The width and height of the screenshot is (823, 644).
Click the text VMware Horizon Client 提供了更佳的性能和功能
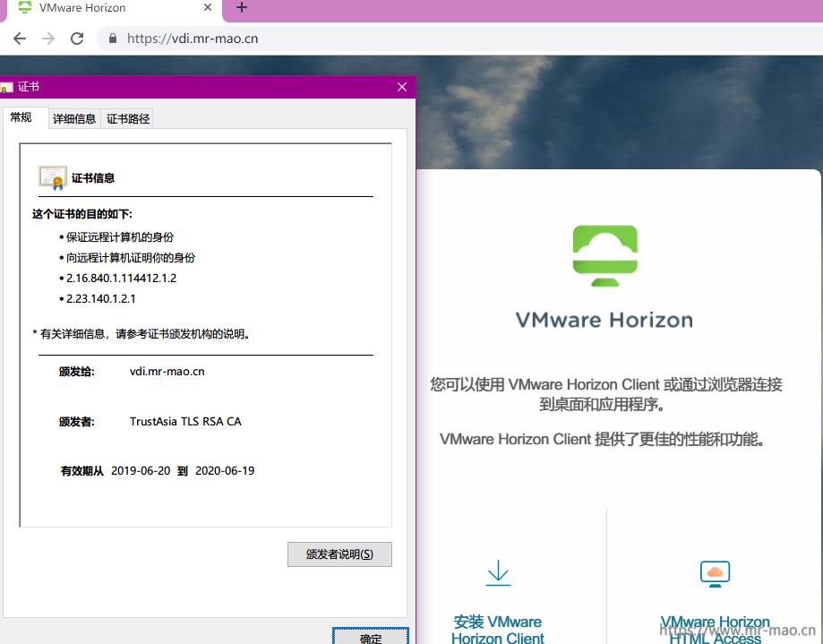(x=601, y=439)
